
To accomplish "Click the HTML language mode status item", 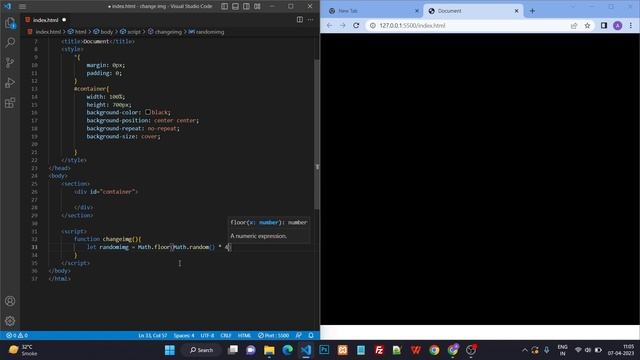I will click(244, 336).
